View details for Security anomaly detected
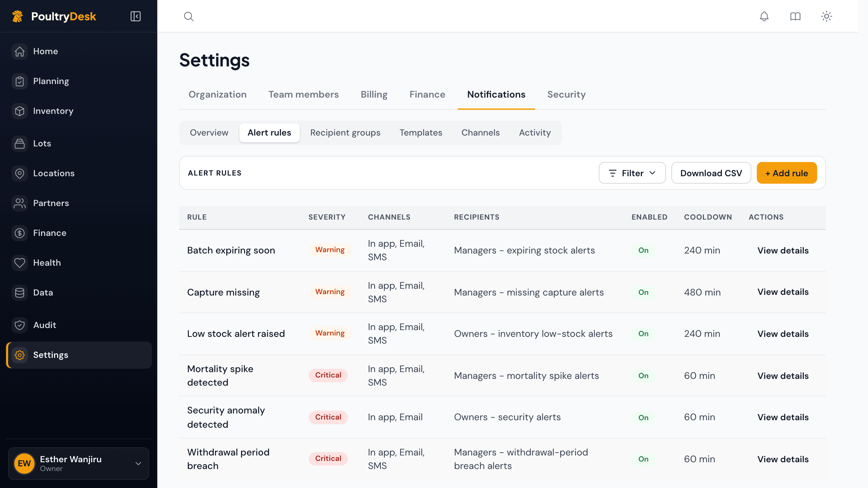This screenshot has height=488, width=868. 783,418
